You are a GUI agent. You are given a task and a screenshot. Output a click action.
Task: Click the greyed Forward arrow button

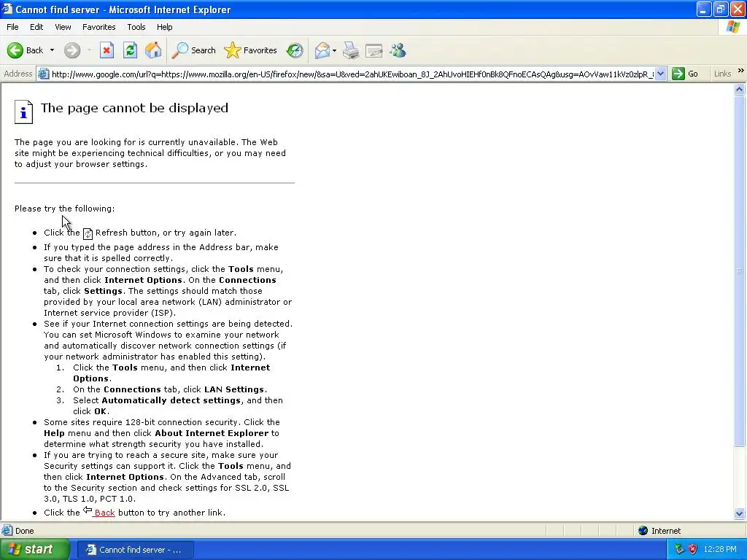(72, 50)
